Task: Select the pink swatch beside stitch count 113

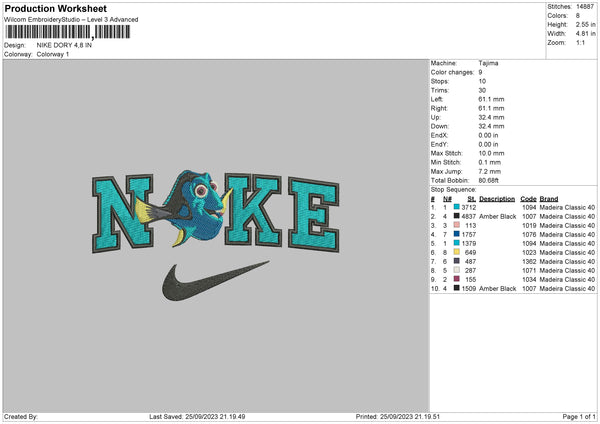Action: pos(456,225)
